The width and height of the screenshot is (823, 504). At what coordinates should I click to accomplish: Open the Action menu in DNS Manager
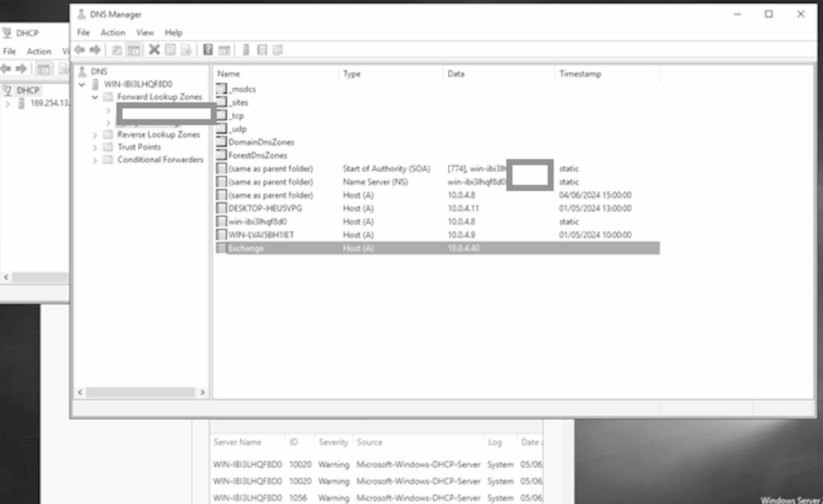(x=113, y=32)
